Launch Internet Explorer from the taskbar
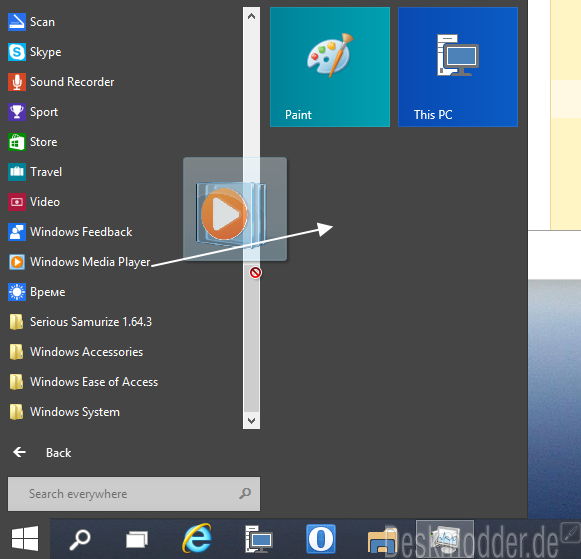This screenshot has width=581, height=559. click(x=197, y=539)
